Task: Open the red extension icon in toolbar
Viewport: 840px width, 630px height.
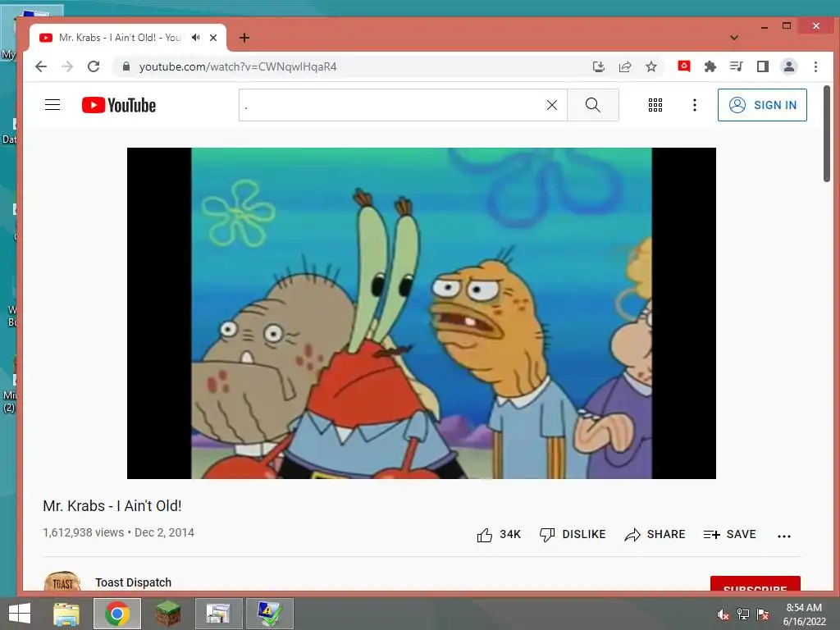Action: point(683,66)
